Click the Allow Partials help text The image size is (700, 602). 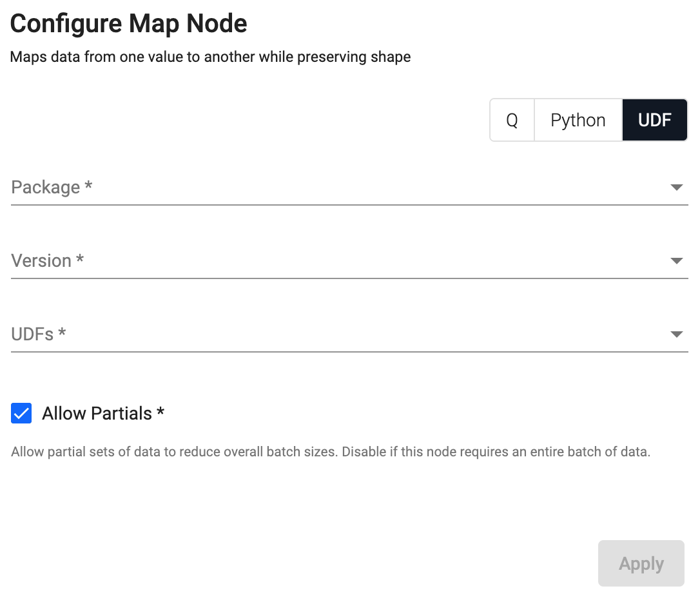click(x=330, y=452)
